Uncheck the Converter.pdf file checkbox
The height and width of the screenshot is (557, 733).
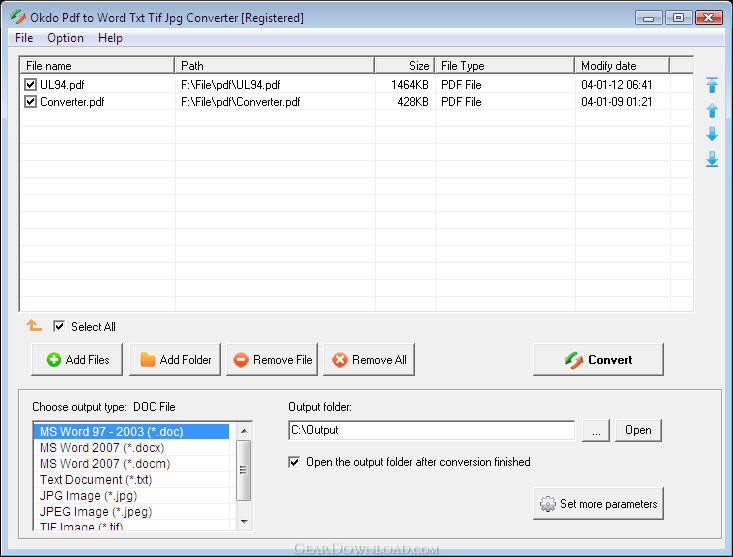coord(30,101)
